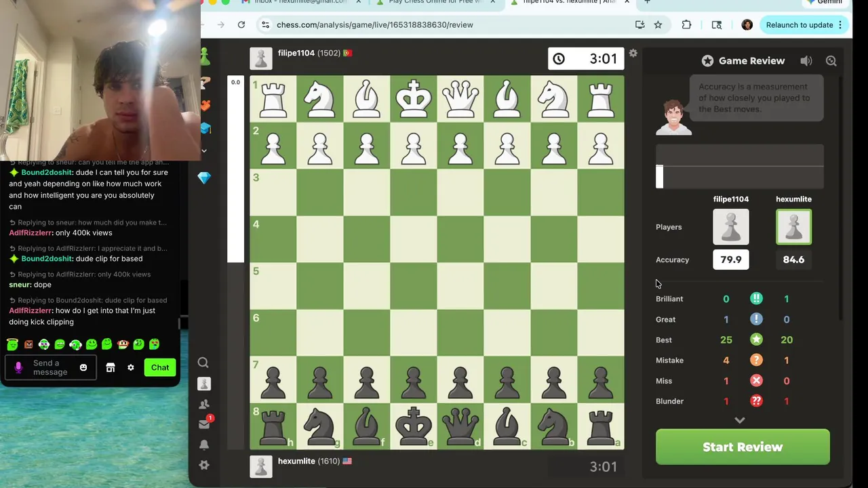Image resolution: width=868 pixels, height=488 pixels.
Task: Open filipe1104's profile name link
Action: [296, 53]
